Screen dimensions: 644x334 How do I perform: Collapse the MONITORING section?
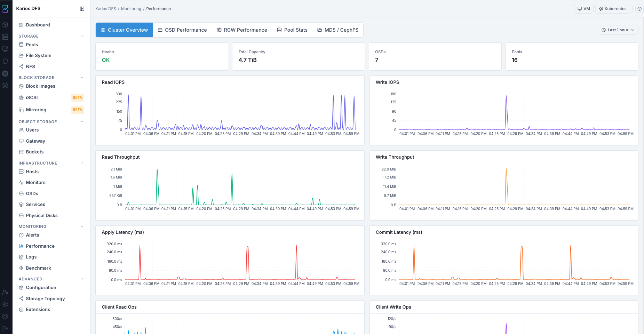coord(82,226)
